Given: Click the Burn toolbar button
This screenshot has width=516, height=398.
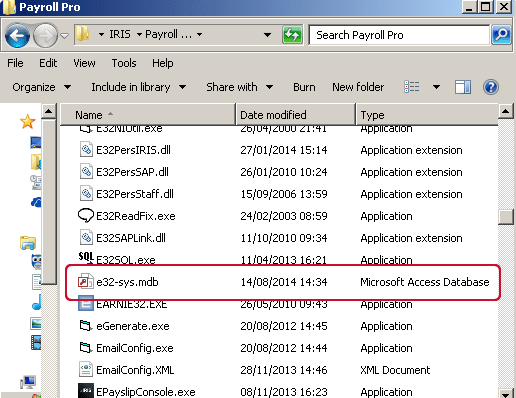Looking at the screenshot, I should pos(304,87).
